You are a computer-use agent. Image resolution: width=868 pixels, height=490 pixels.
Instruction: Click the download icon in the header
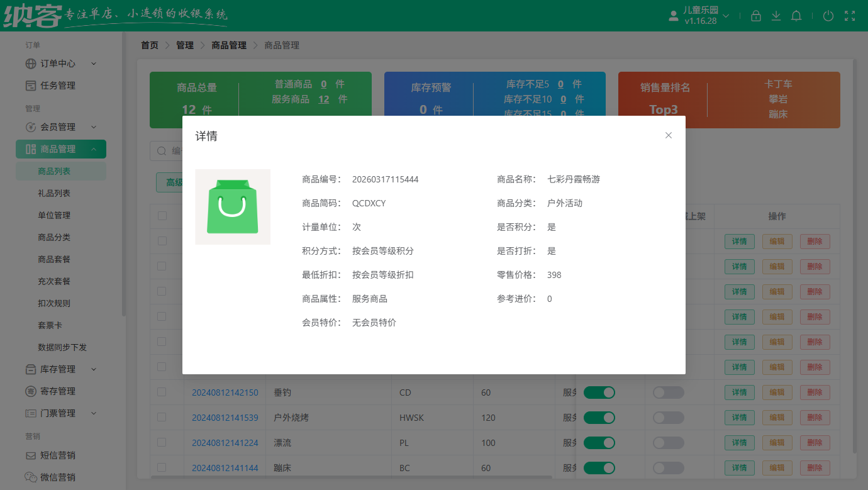click(776, 16)
